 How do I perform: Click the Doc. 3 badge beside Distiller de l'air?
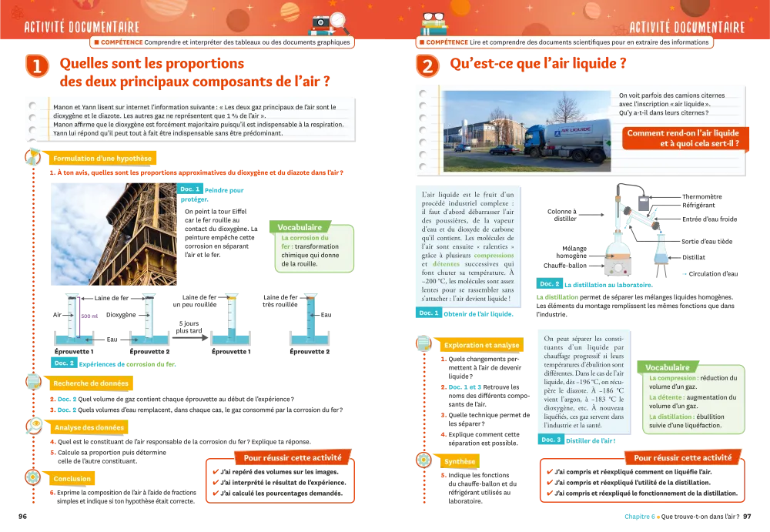[x=551, y=440]
